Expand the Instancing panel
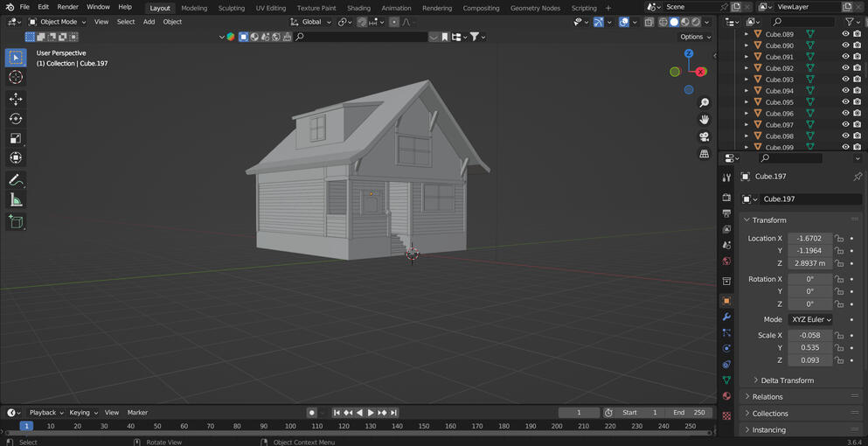 coord(768,430)
